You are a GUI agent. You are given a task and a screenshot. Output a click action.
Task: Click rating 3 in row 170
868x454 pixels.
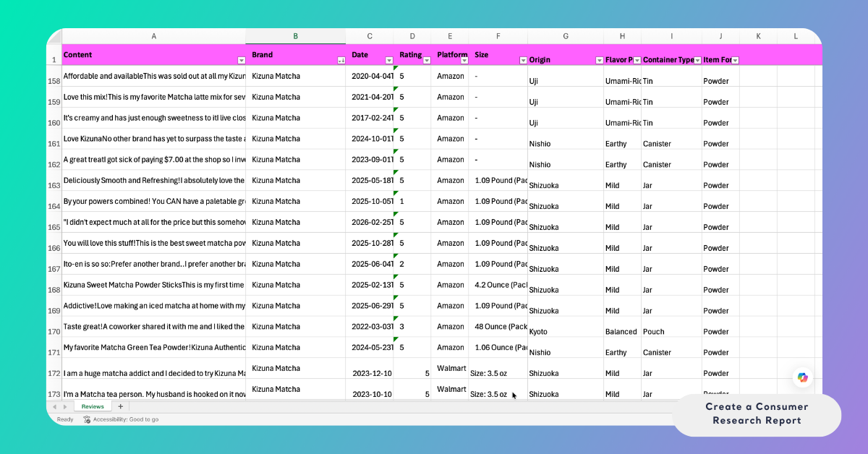tap(412, 327)
